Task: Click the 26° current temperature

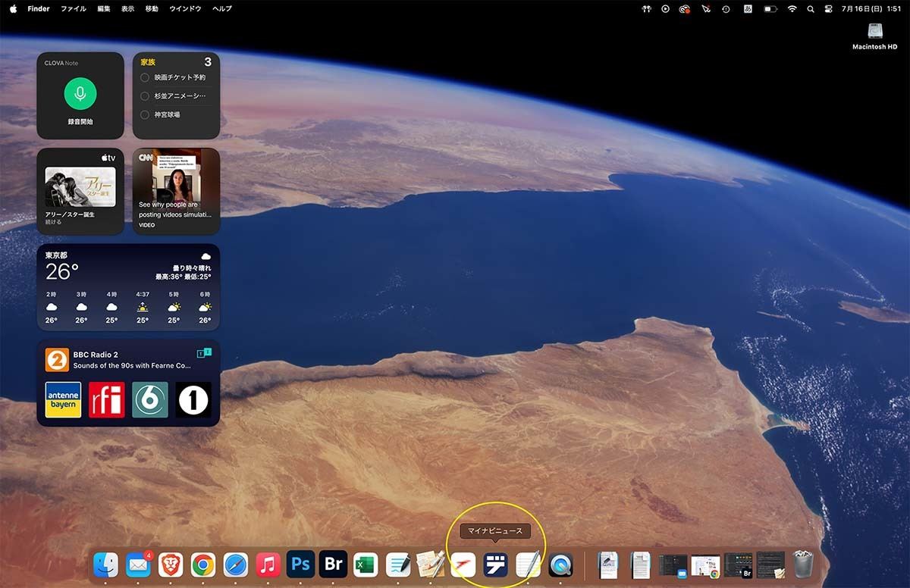Action: [62, 272]
